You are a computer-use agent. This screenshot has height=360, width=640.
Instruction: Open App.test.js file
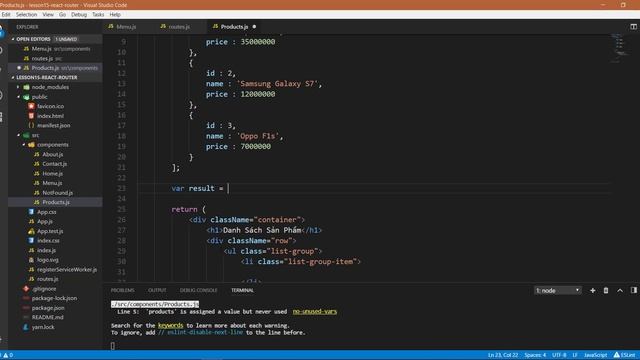pos(50,231)
